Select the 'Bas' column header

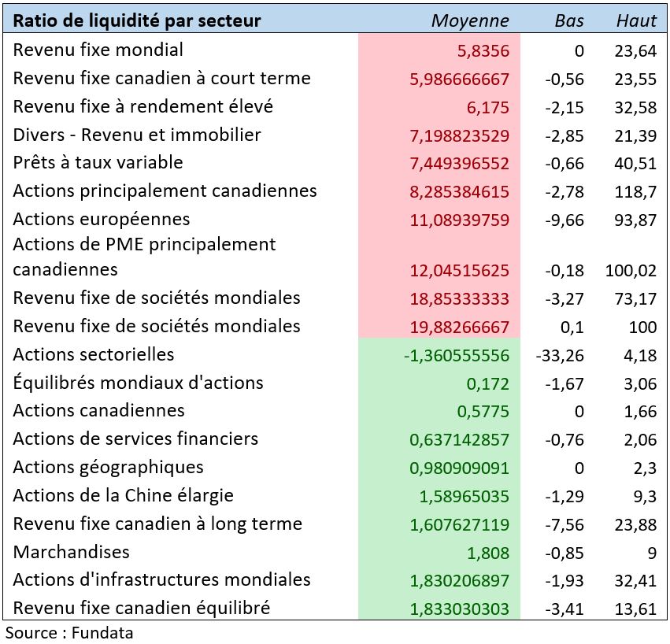(x=569, y=20)
